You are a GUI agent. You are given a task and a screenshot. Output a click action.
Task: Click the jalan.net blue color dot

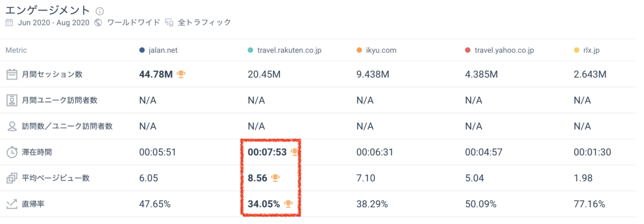click(142, 50)
